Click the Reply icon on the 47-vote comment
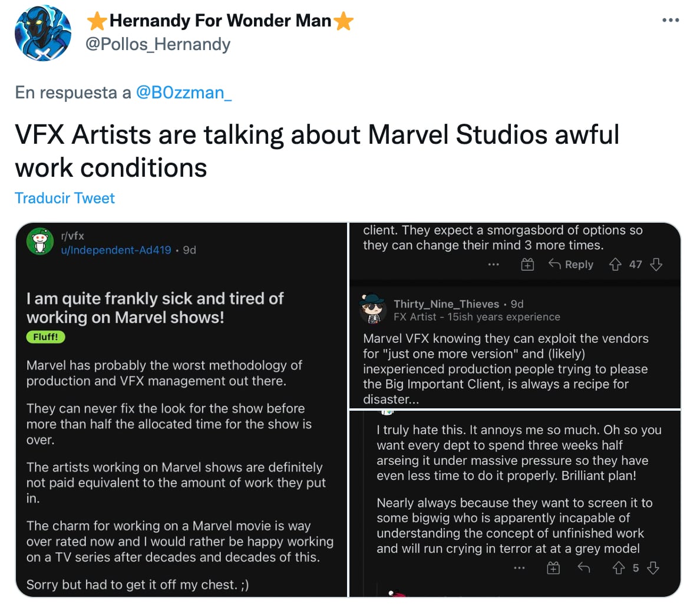This screenshot has width=700, height=614. tap(570, 265)
